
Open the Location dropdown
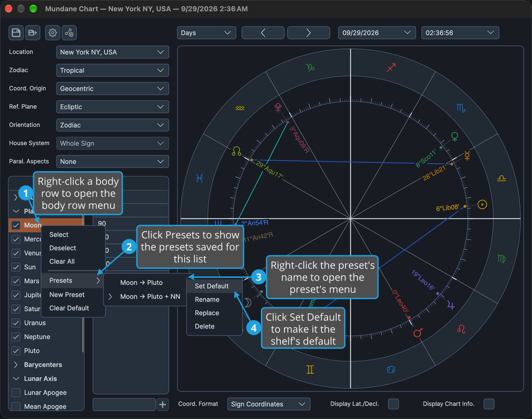(112, 52)
